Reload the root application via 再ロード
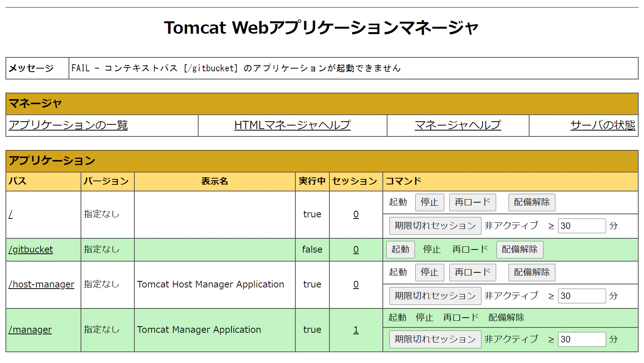Viewport: 644px width, 363px height. (472, 202)
